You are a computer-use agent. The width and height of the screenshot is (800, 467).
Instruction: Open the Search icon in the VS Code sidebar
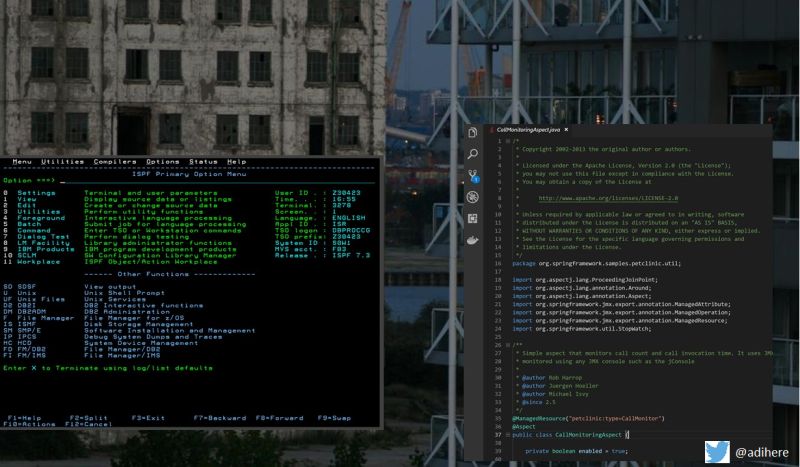(x=472, y=154)
